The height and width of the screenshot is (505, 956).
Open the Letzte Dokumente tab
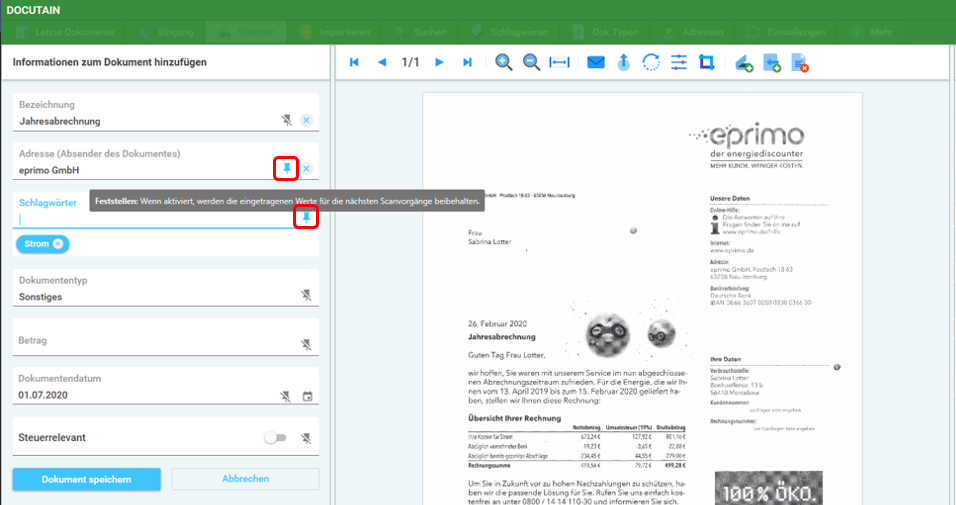(65, 32)
